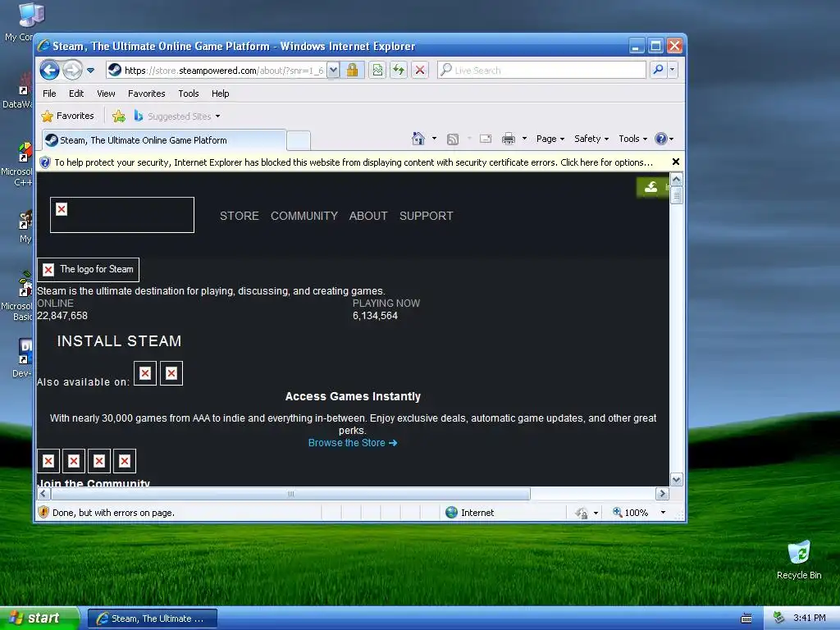Image resolution: width=840 pixels, height=630 pixels.
Task: Click the Live Search box
Action: pyautogui.click(x=541, y=71)
